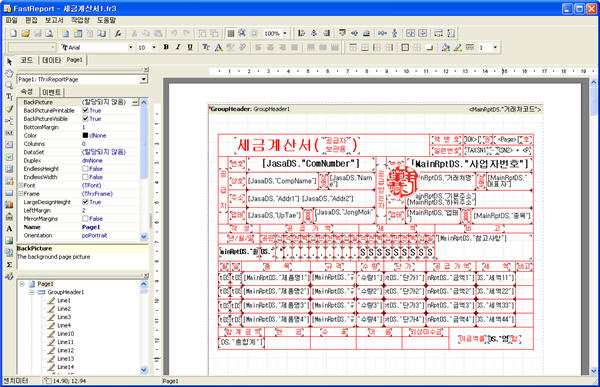Apply underline formatting
600x387 pixels.
(x=190, y=47)
